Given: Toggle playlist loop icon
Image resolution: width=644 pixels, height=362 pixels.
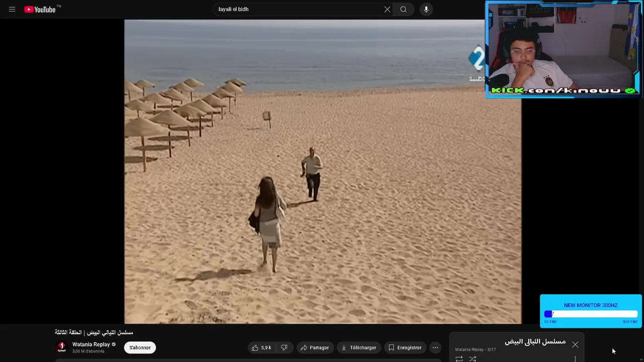Looking at the screenshot, I should pos(459,358).
